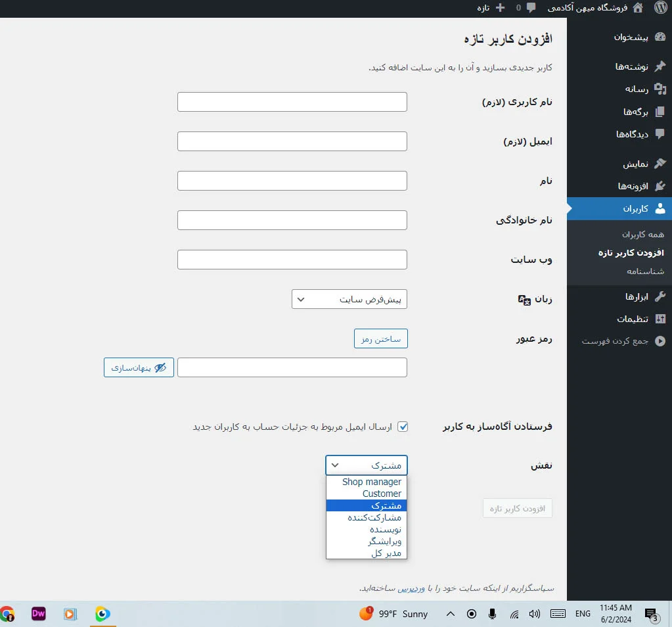Toggle پنهان‌سازی to hide the password
Viewport: 672px width, 627px height.
coord(138,367)
